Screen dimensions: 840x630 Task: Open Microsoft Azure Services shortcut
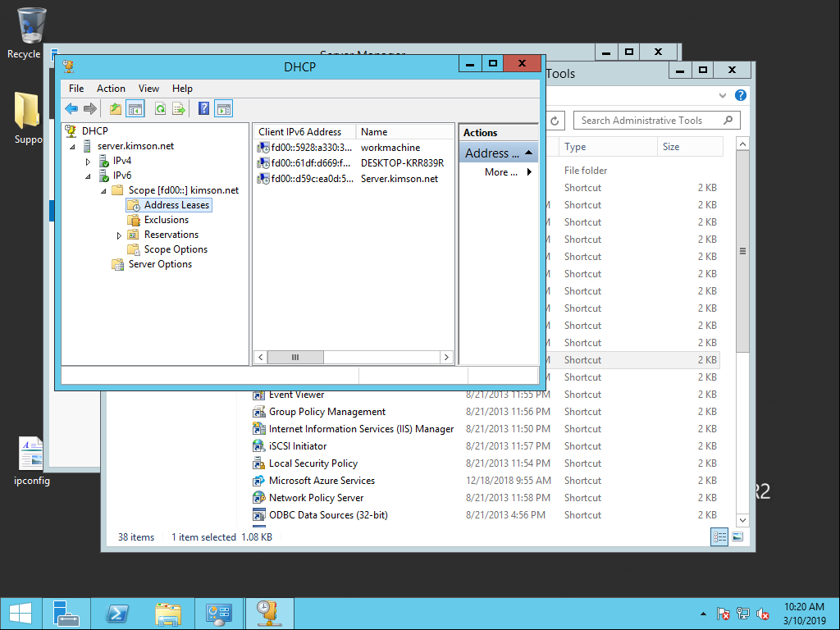click(322, 481)
